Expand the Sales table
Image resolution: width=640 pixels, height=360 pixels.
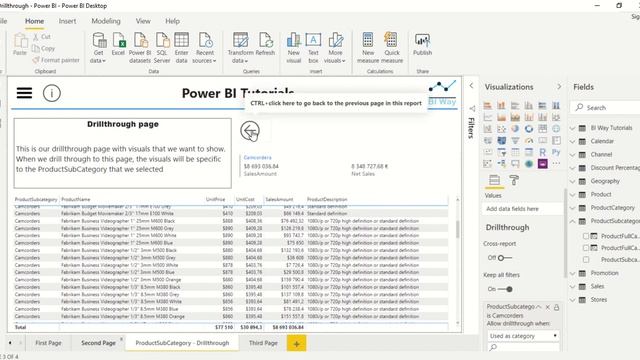coord(572,287)
